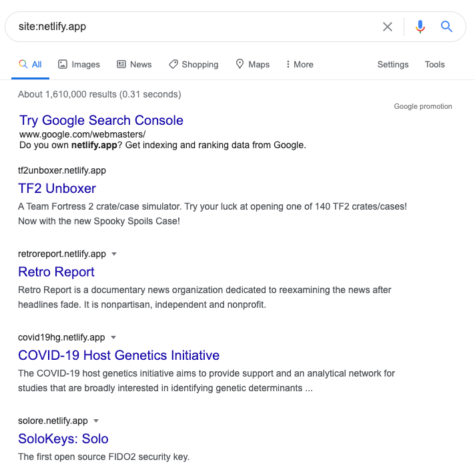Viewport: 475px width, 476px height.
Task: Expand dropdown arrow next to solore.netlify.app
Action: click(96, 421)
